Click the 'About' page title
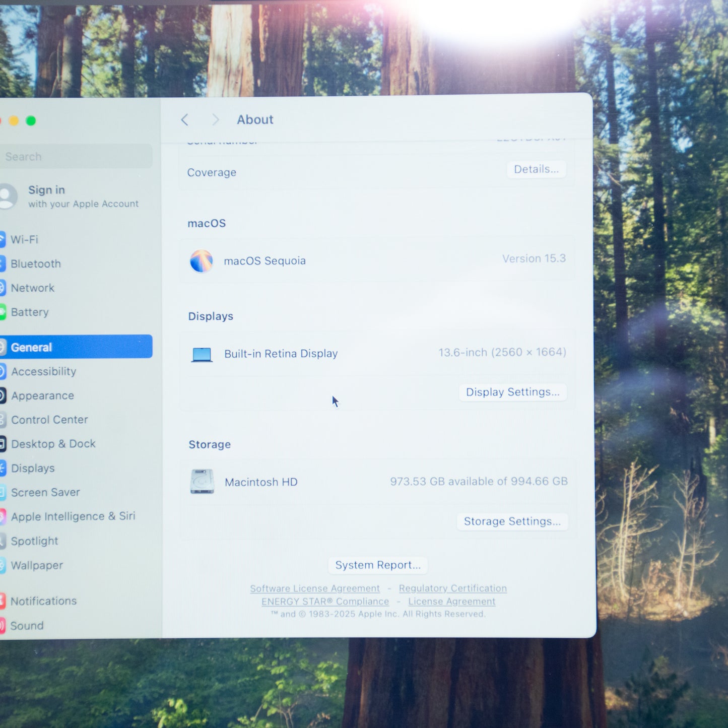This screenshot has height=728, width=728. pyautogui.click(x=255, y=120)
